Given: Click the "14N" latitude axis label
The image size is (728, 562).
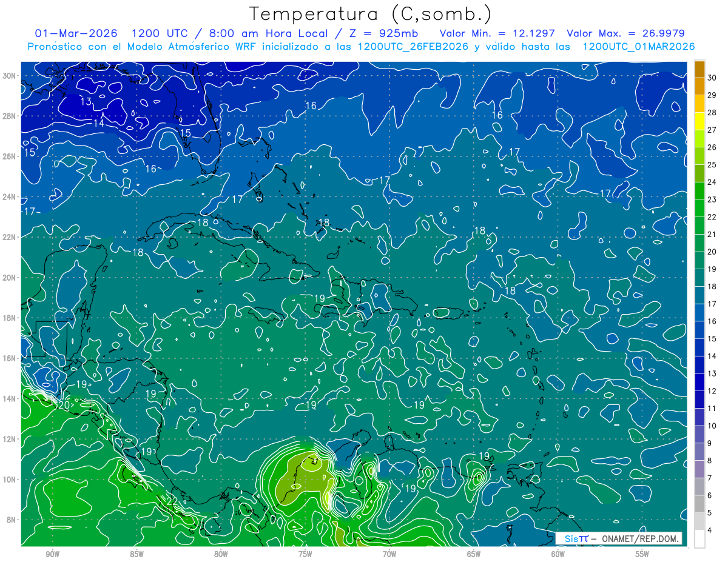Looking at the screenshot, I should [8, 399].
